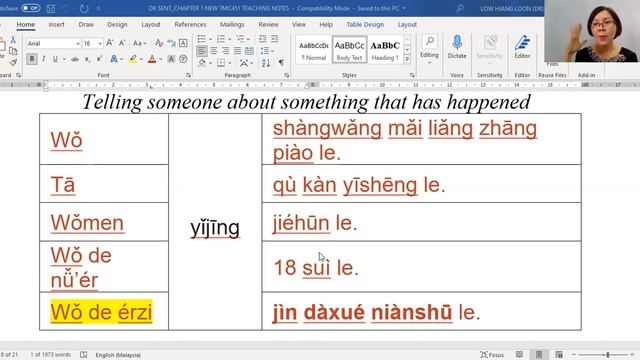The image size is (640, 360).
Task: Toggle Underline formatting
Action: coord(55,59)
